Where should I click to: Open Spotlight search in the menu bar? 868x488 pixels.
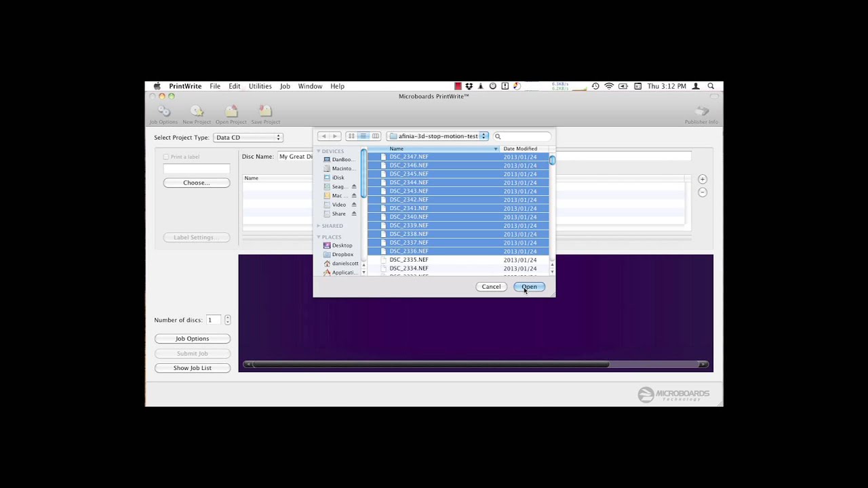[711, 86]
